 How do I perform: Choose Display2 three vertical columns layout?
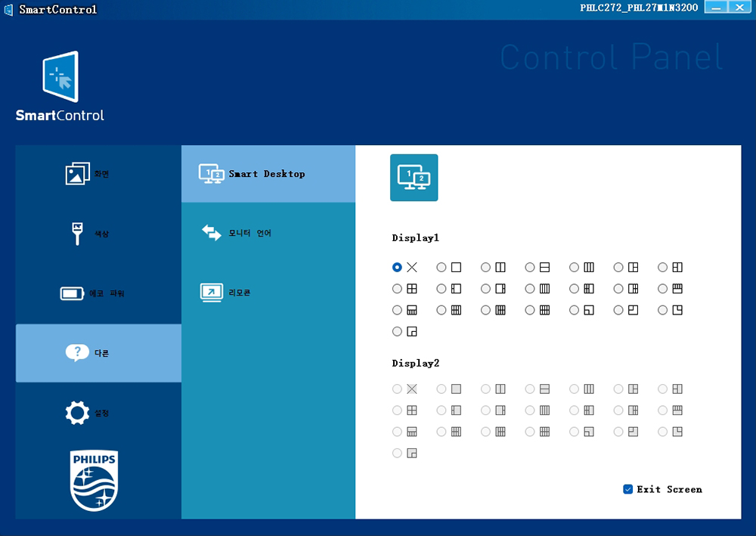(x=575, y=389)
